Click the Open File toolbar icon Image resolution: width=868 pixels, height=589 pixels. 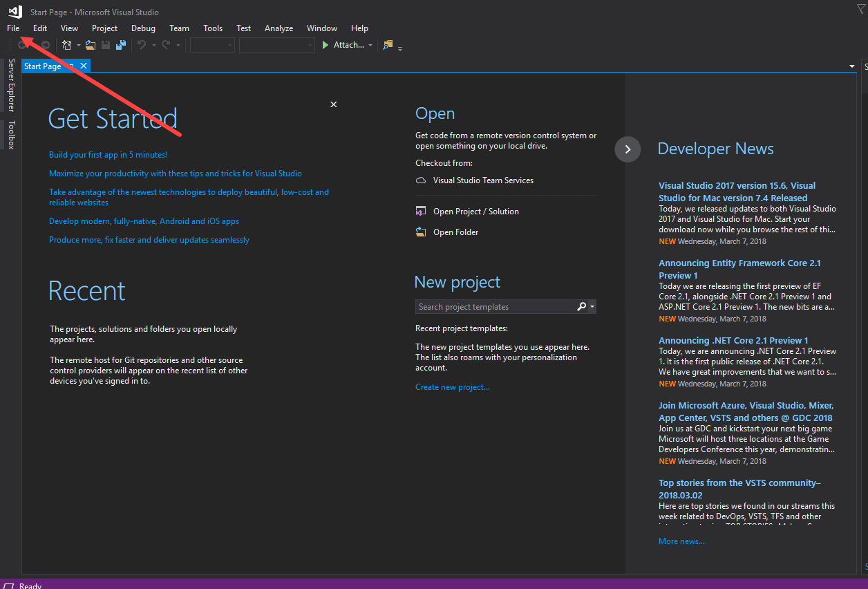(x=91, y=44)
